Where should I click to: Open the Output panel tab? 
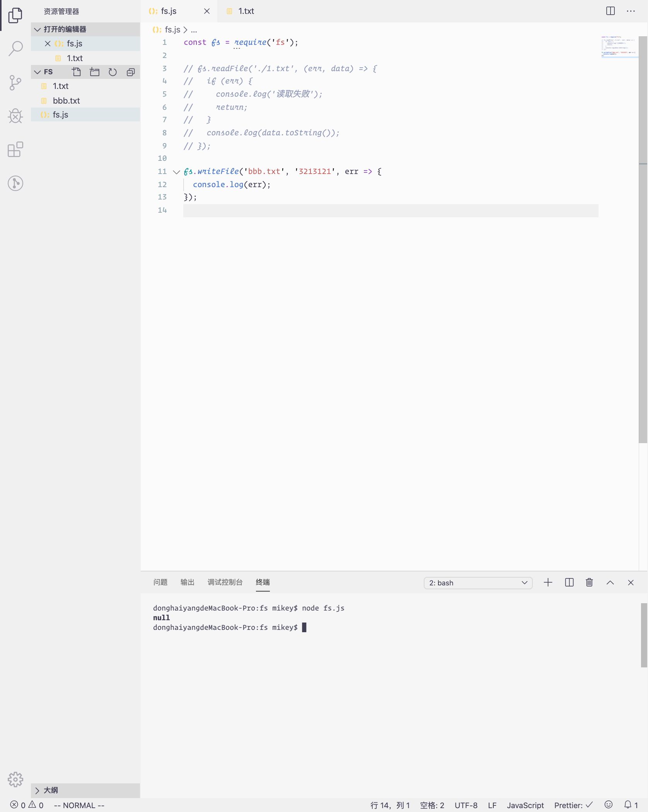point(187,582)
